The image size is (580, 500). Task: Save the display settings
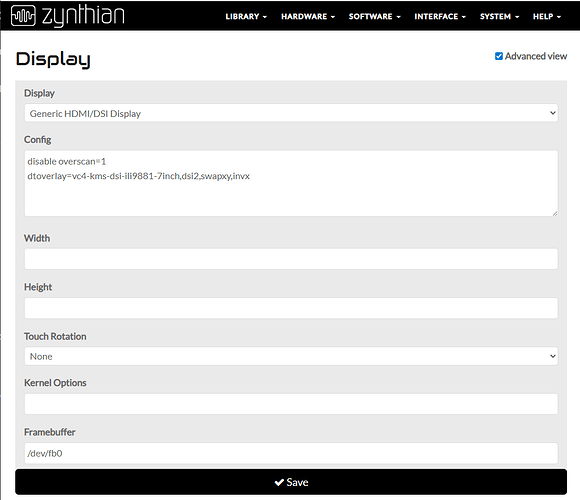pyautogui.click(x=291, y=482)
